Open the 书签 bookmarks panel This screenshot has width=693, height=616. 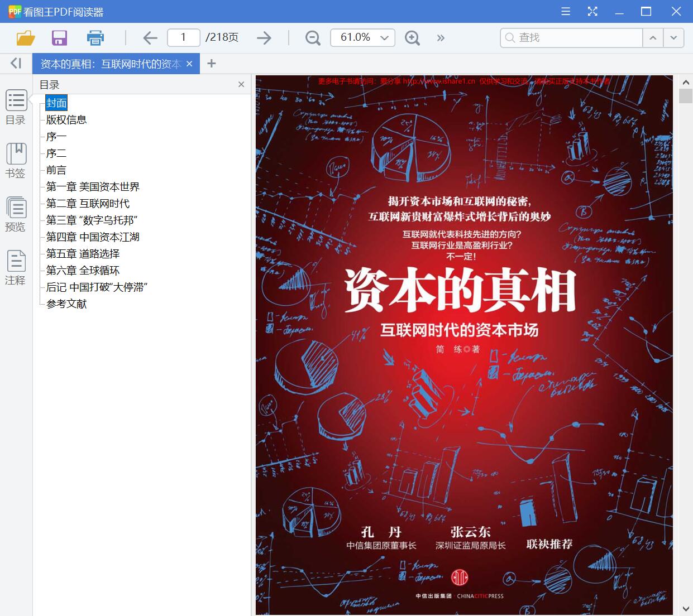[x=16, y=161]
